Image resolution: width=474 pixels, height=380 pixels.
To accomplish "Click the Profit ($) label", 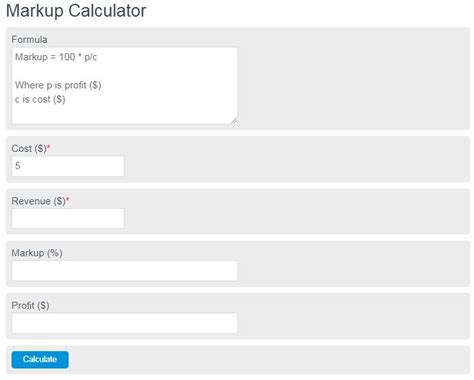I will click(x=30, y=305).
